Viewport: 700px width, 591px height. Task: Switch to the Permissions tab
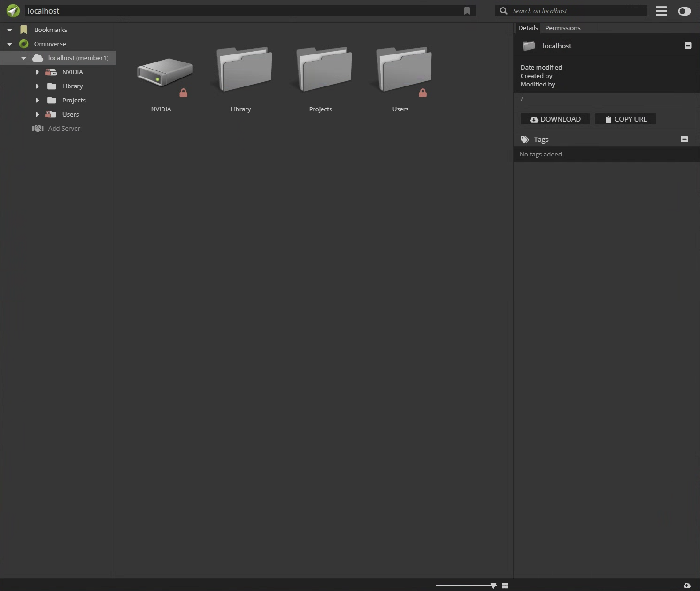tap(562, 28)
